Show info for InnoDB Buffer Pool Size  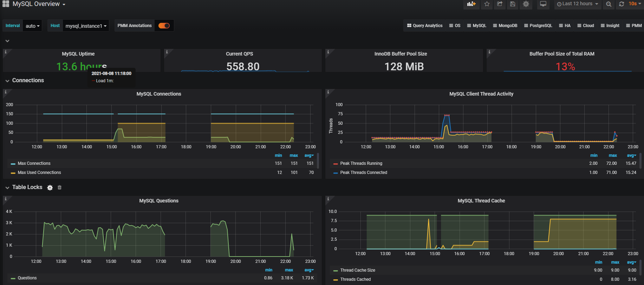(x=328, y=52)
